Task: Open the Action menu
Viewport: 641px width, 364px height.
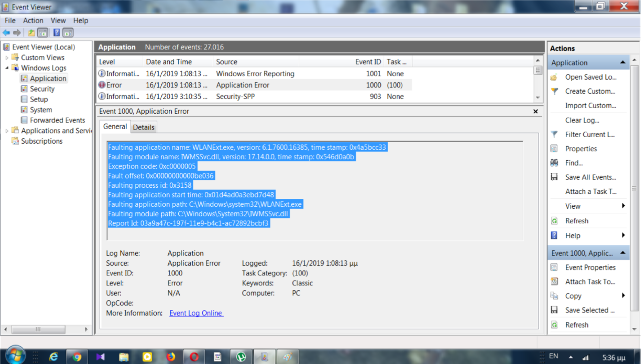Action: (33, 21)
